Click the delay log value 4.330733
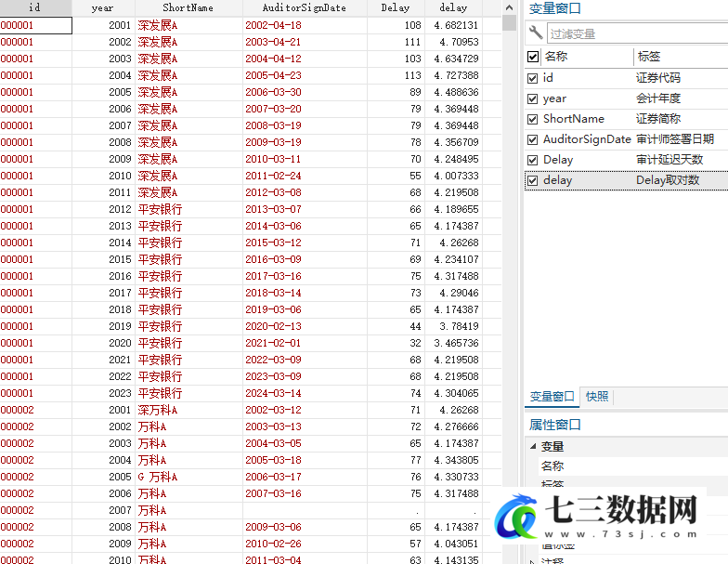 (x=456, y=478)
